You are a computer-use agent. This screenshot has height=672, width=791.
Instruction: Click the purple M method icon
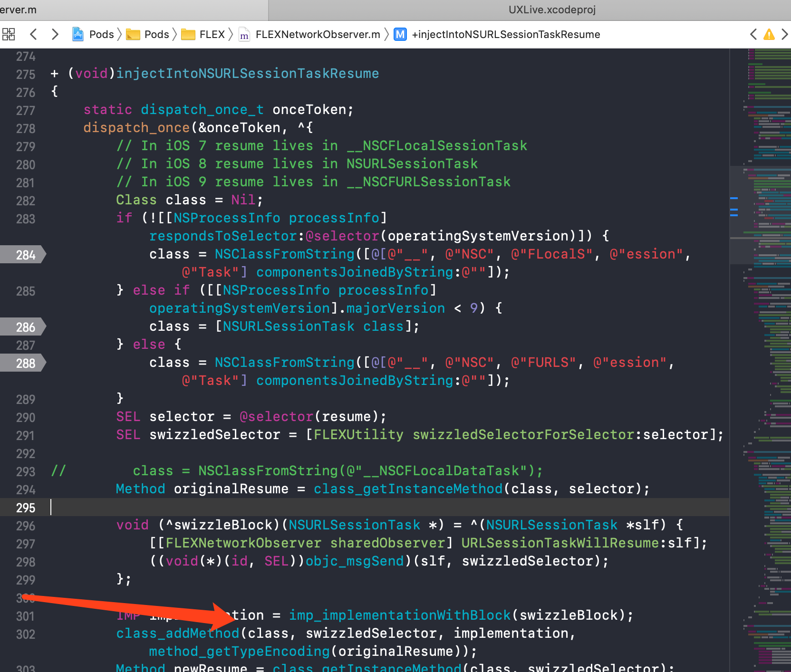(x=400, y=34)
